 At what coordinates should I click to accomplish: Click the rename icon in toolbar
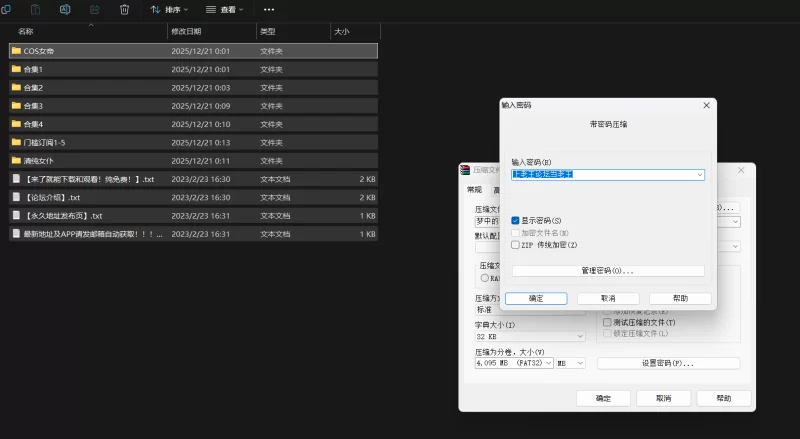[65, 9]
